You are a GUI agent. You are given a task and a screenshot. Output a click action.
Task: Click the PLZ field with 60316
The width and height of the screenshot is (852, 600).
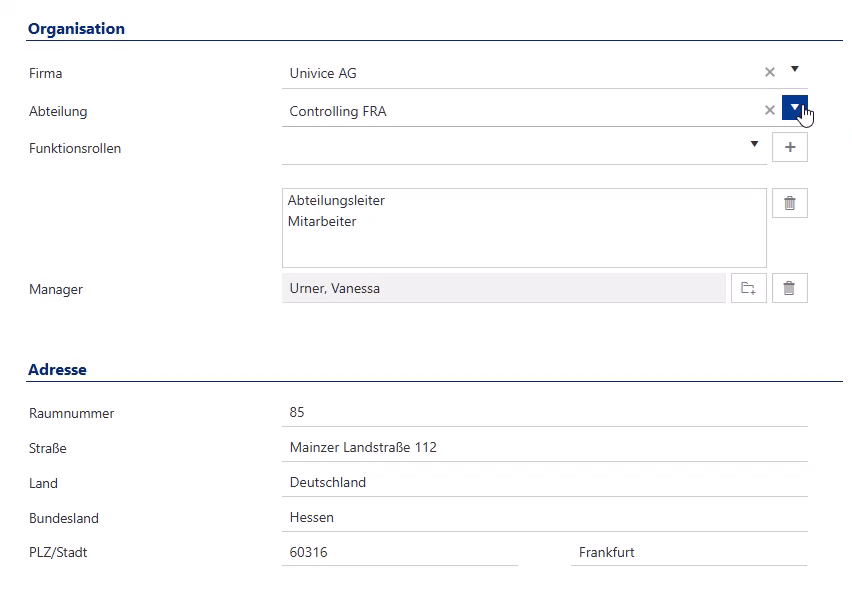pos(399,552)
